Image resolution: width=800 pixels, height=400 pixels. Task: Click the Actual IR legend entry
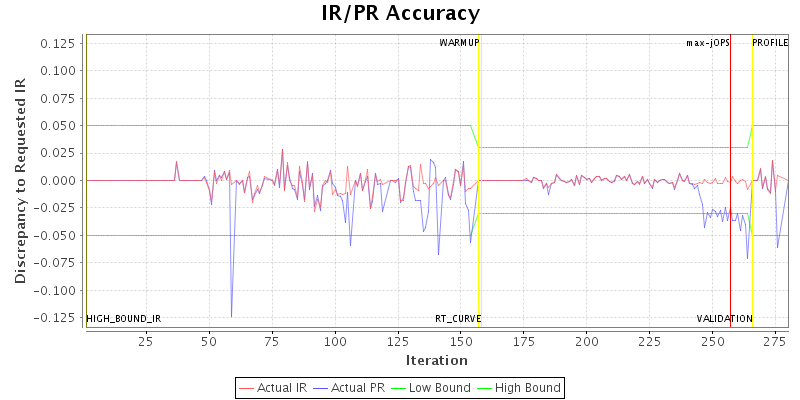coord(273,387)
